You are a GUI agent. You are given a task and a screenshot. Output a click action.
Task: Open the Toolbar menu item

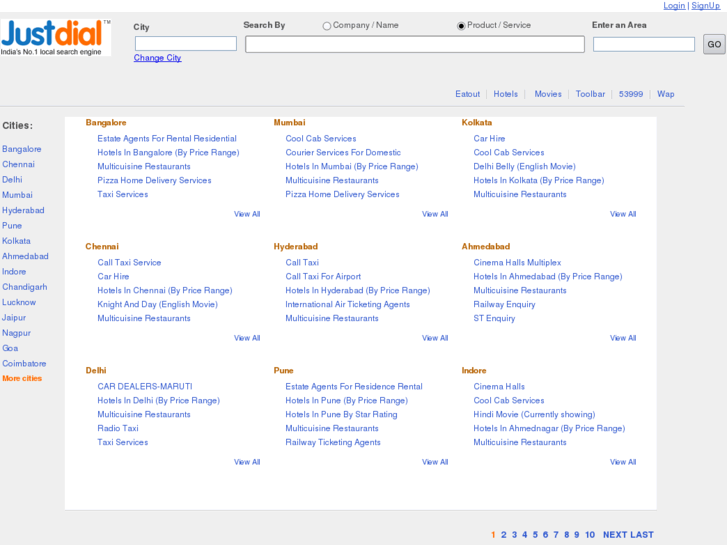[590, 94]
